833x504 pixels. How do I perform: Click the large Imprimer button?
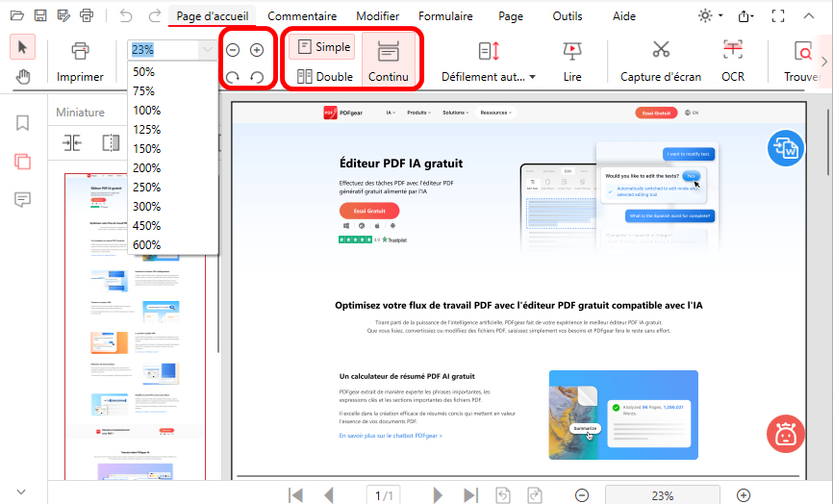click(x=80, y=63)
